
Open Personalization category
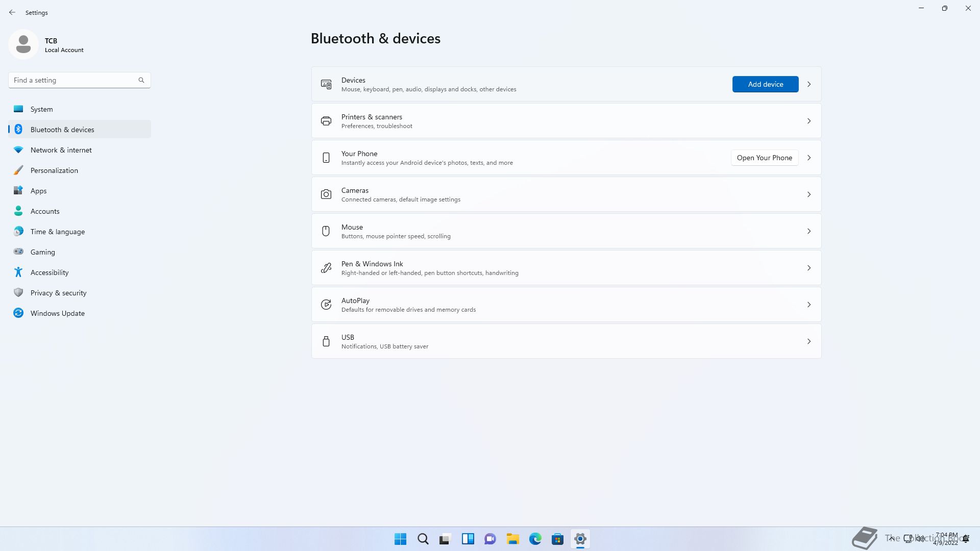pyautogui.click(x=80, y=170)
